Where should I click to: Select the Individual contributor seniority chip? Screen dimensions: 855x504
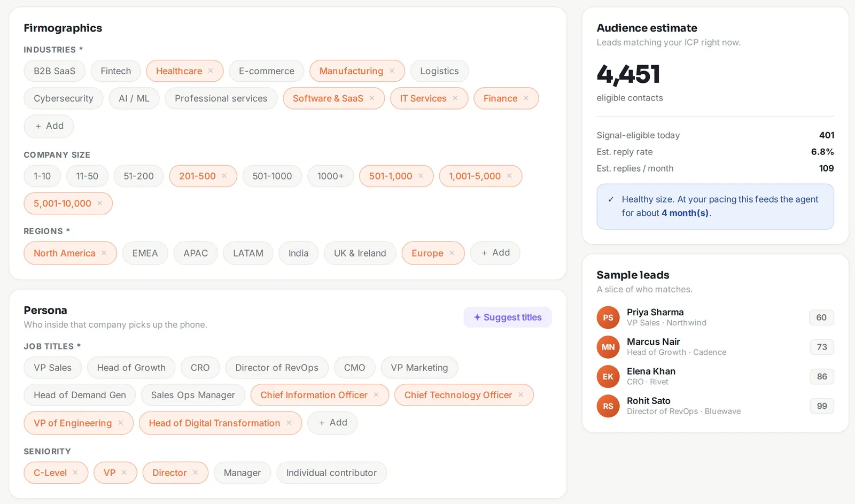[x=331, y=472]
